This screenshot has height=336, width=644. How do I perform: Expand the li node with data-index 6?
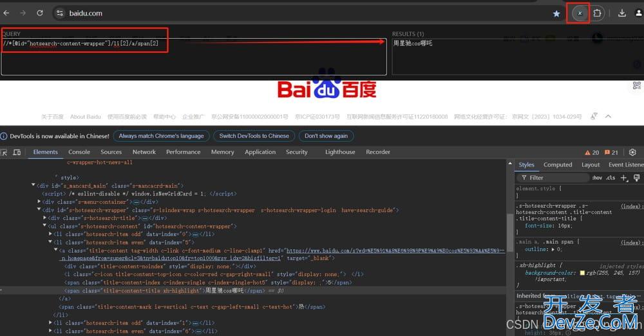(50, 331)
